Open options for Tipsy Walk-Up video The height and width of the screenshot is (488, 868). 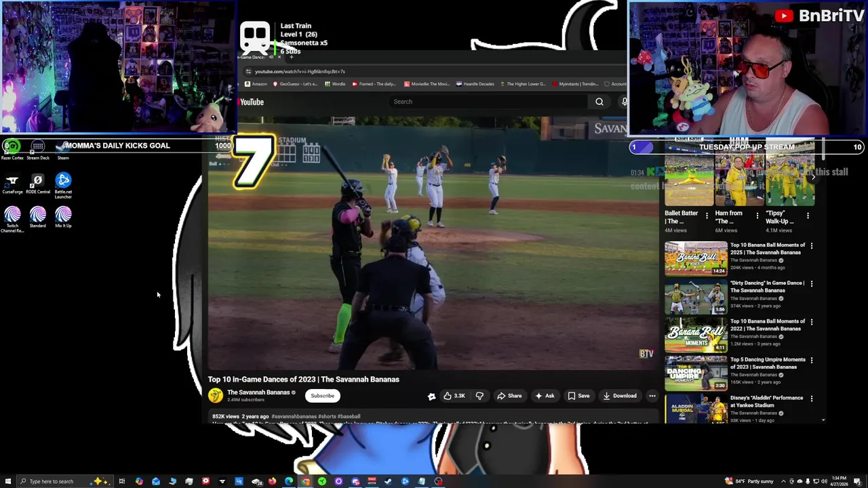tap(808, 216)
